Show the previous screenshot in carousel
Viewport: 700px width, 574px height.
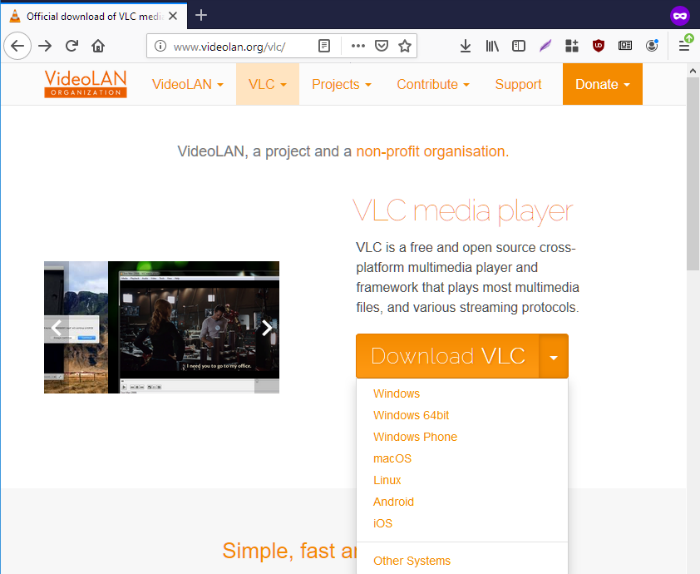[56, 328]
